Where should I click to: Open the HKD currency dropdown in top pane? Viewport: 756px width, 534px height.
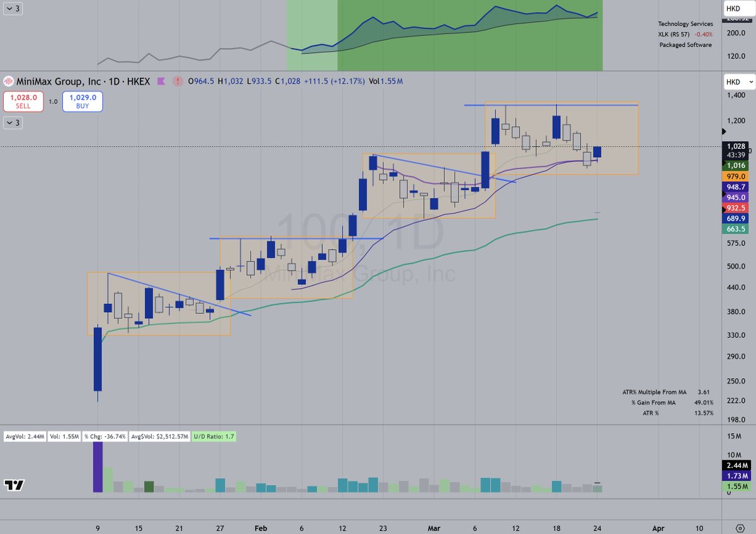point(739,8)
